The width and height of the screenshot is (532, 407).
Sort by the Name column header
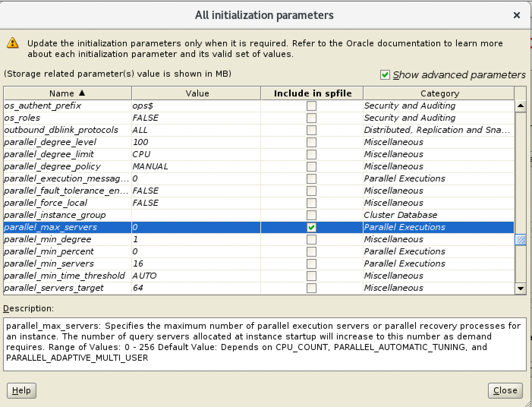[68, 93]
